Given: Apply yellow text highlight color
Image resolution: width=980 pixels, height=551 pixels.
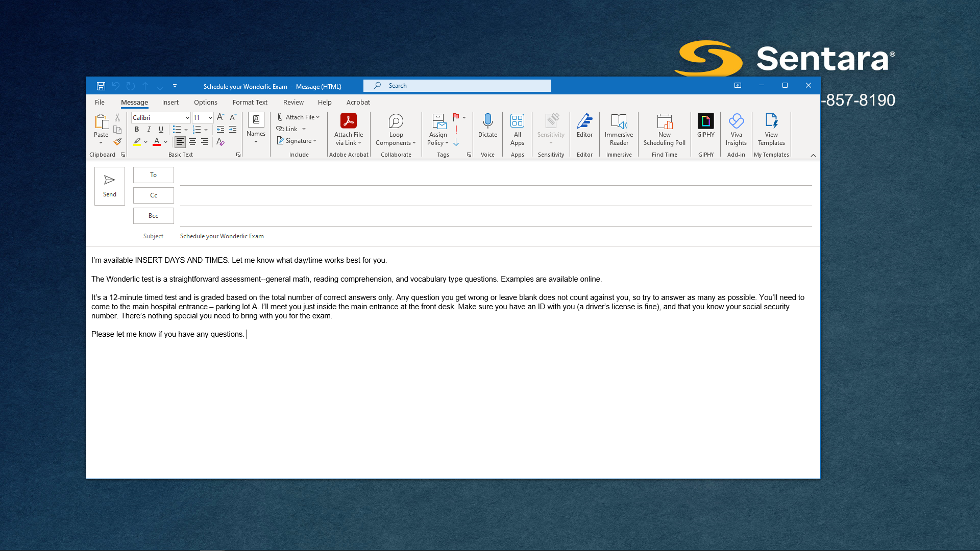Looking at the screenshot, I should click(x=137, y=141).
